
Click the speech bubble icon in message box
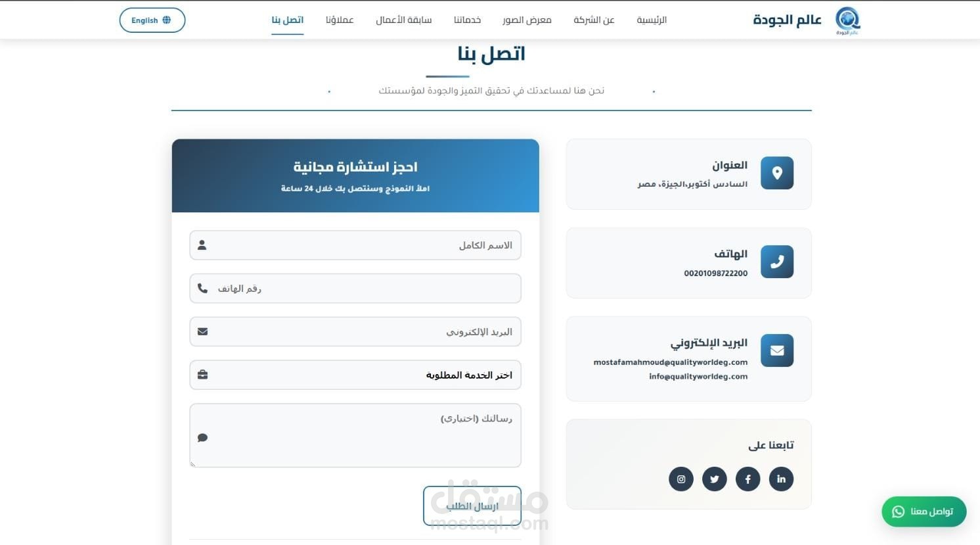click(x=202, y=438)
